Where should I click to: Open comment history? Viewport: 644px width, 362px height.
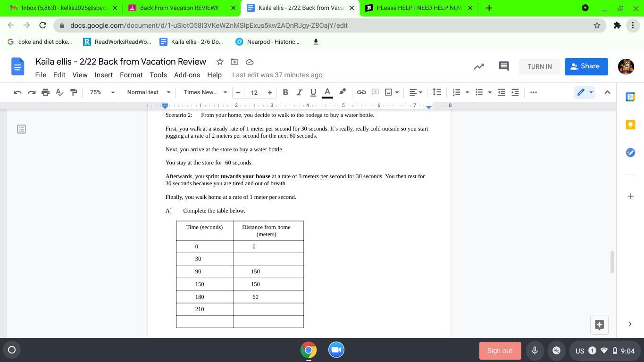pos(504,66)
